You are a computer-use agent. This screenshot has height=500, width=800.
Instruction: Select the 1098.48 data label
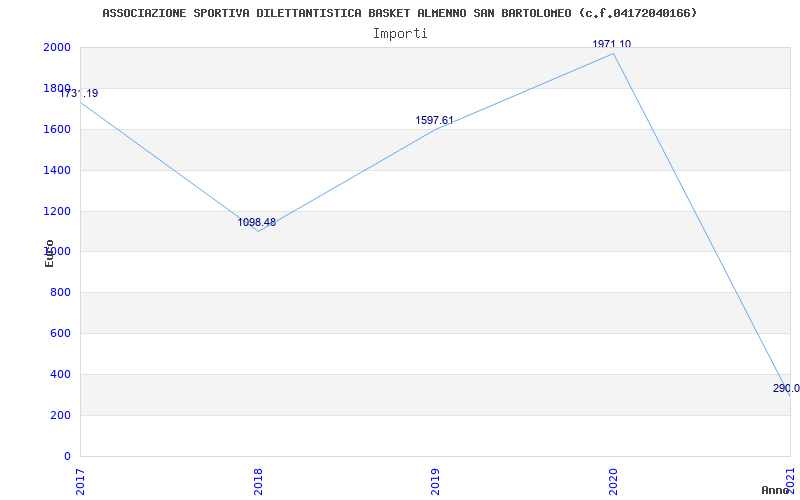pos(257,222)
